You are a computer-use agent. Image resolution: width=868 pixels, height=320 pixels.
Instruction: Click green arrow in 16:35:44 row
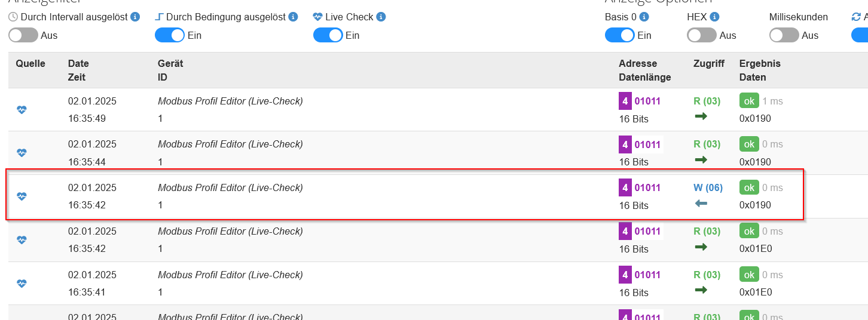(x=701, y=159)
